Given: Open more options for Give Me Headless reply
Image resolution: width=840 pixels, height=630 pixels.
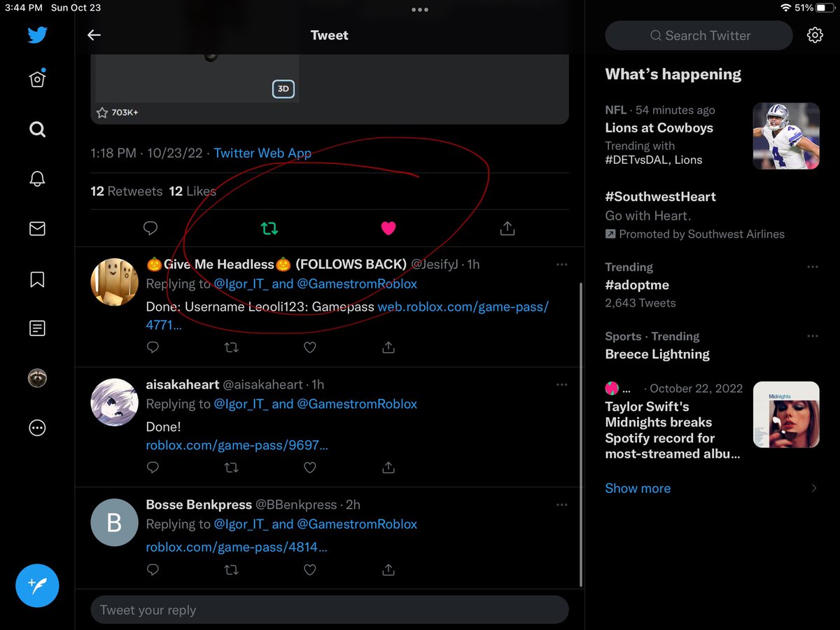Looking at the screenshot, I should pos(561,265).
